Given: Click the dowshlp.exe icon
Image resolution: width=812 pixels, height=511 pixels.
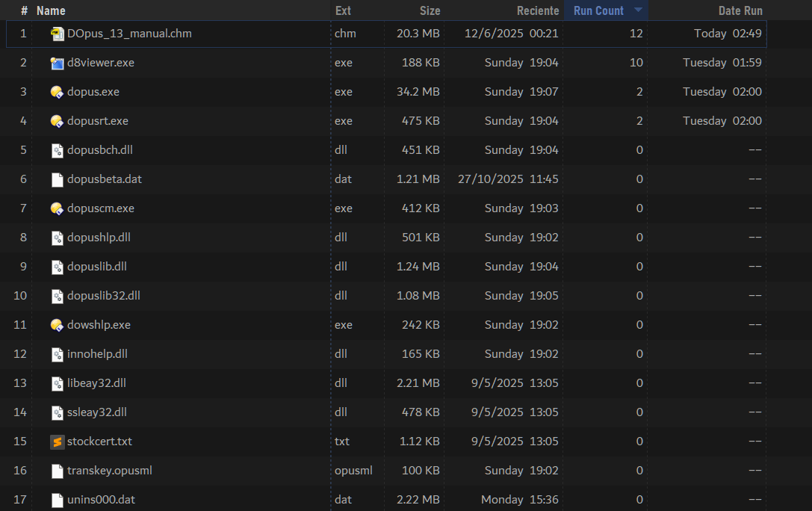Looking at the screenshot, I should point(57,325).
